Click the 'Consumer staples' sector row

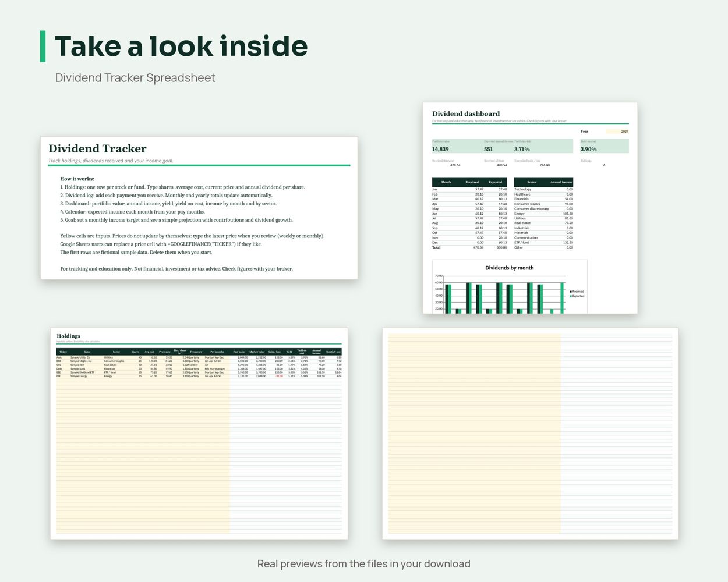click(543, 204)
